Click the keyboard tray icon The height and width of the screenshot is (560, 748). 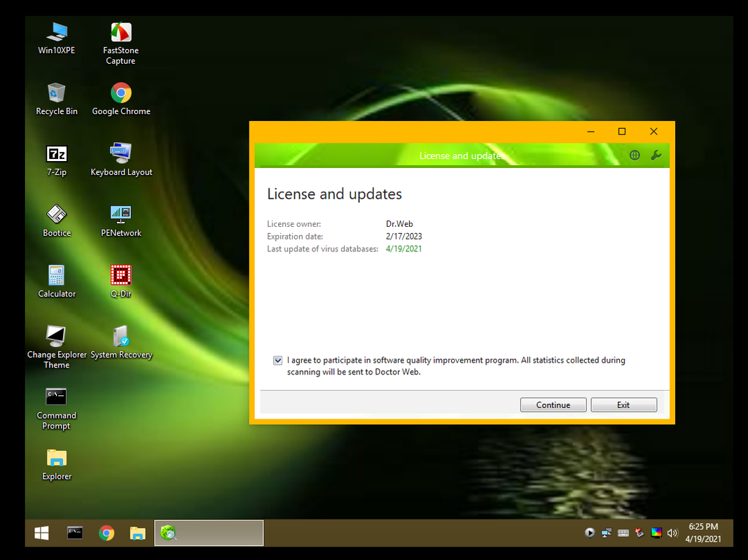pos(623,533)
